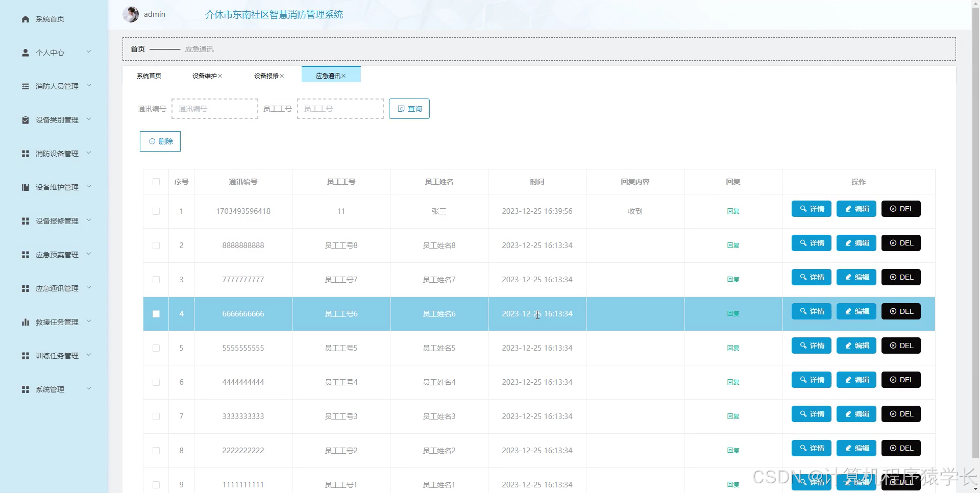The height and width of the screenshot is (493, 980).
Task: Click the person icon for 个人中心
Action: (26, 53)
